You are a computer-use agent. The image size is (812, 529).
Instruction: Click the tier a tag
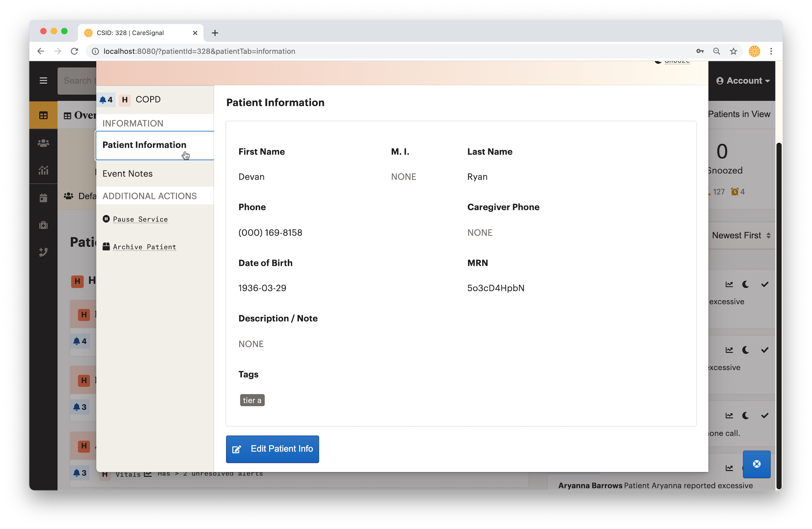click(x=252, y=400)
